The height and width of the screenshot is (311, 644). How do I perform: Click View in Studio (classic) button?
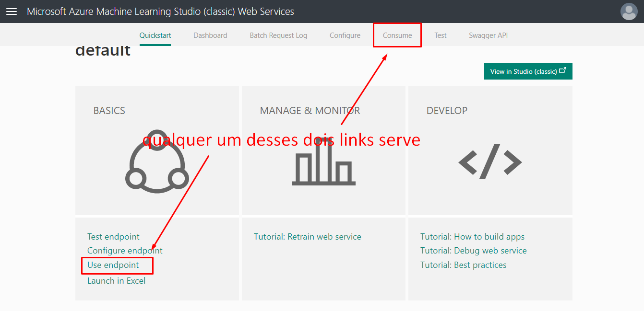528,71
